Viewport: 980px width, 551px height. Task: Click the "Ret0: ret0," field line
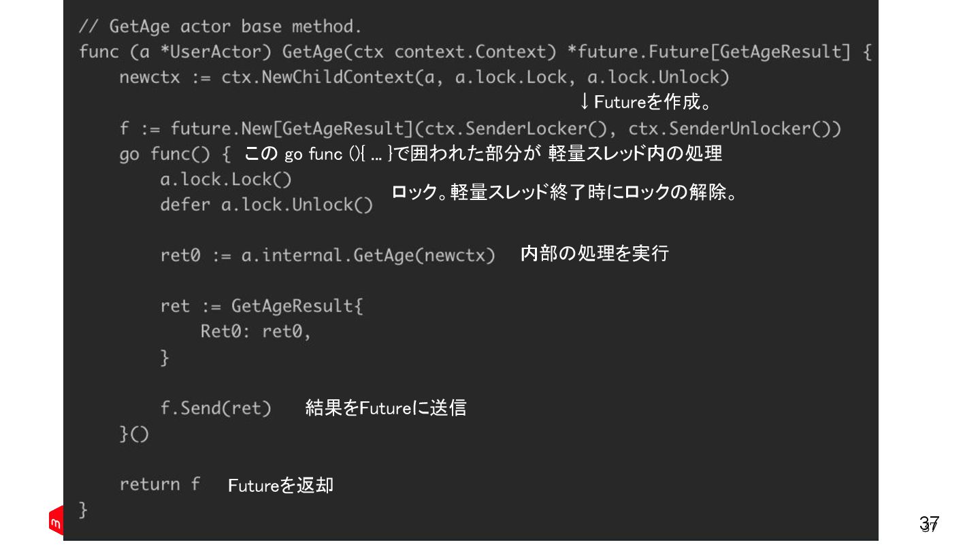(255, 332)
